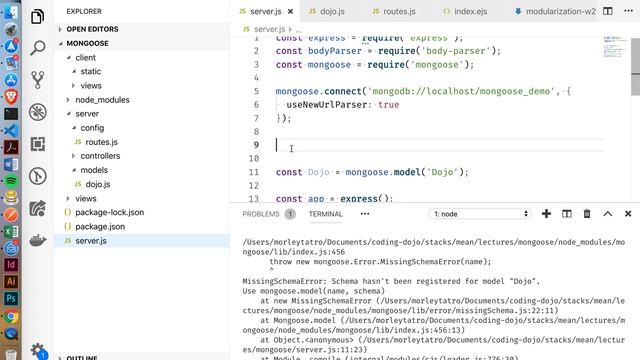640x360 pixels.
Task: Open the activity bar icon above GitLens
Action: pyautogui.click(x=38, y=144)
